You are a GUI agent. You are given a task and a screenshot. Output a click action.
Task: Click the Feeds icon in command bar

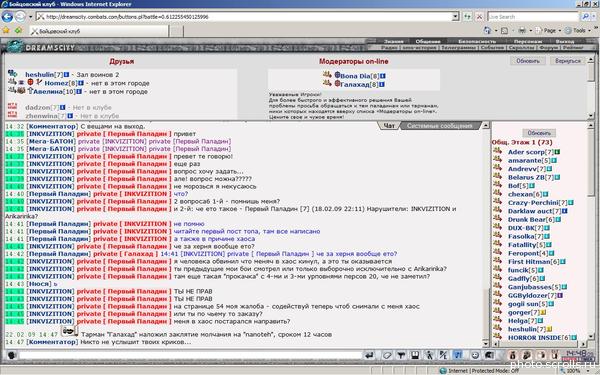click(x=504, y=30)
